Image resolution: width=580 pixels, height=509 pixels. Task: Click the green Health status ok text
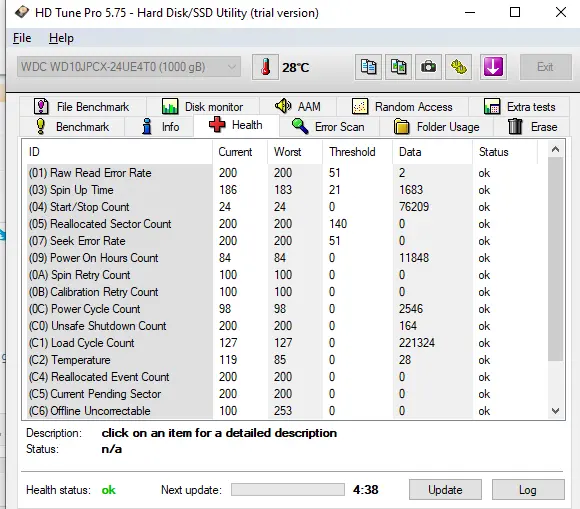[x=108, y=490]
